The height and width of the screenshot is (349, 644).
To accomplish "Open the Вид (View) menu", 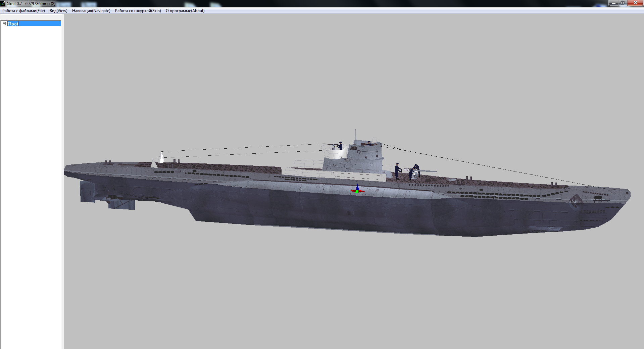I will click(x=58, y=11).
